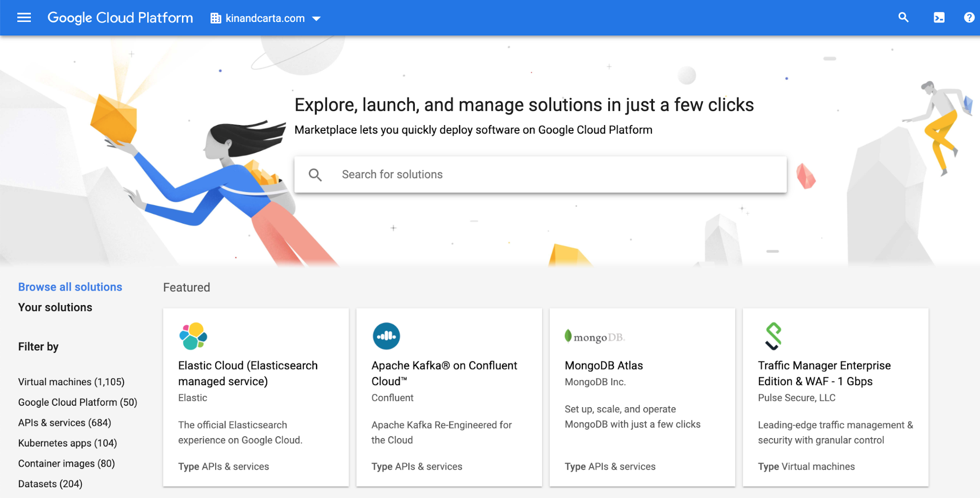This screenshot has width=980, height=498.
Task: Filter by Google Cloud Platform (50)
Action: pos(77,402)
